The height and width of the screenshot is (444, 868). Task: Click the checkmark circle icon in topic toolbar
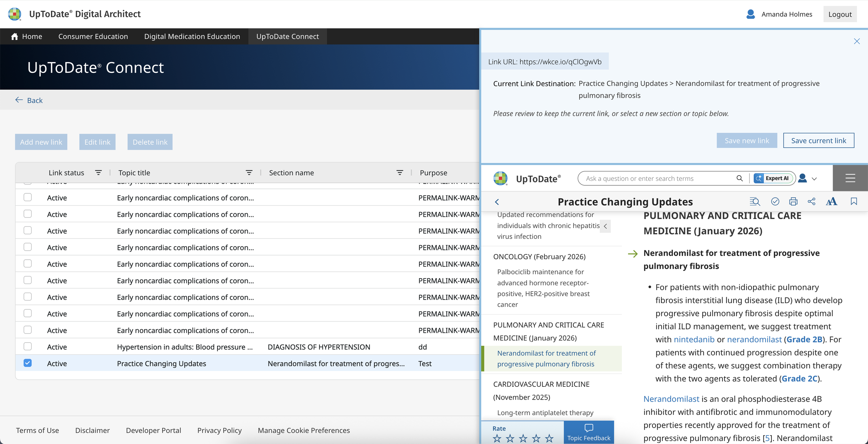[775, 201]
